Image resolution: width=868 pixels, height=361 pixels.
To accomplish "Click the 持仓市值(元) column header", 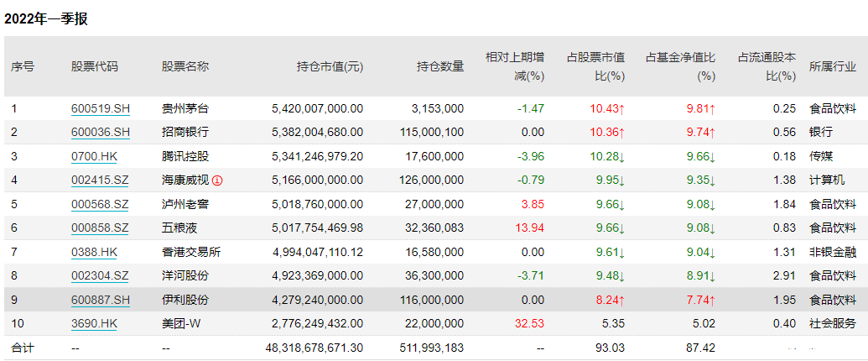I will pyautogui.click(x=330, y=67).
